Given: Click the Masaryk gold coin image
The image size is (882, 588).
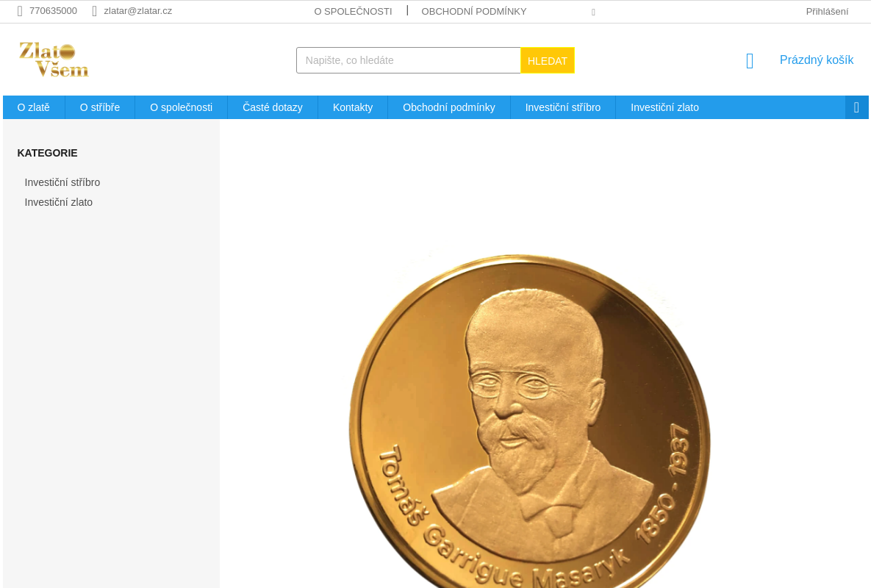Looking at the screenshot, I should click(x=530, y=420).
